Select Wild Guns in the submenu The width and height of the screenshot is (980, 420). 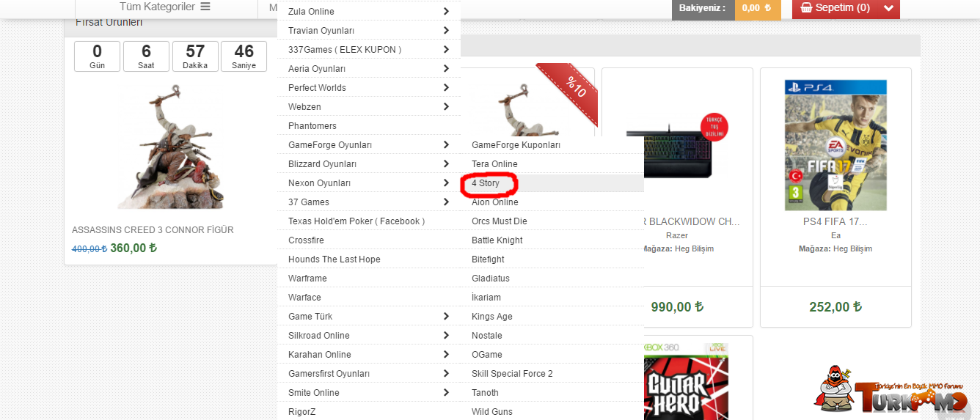click(552, 411)
